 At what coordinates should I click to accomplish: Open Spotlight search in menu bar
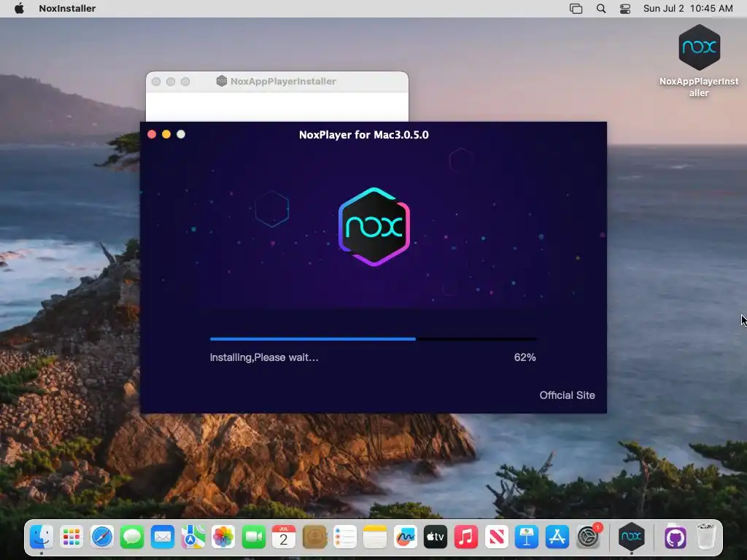[x=601, y=9]
